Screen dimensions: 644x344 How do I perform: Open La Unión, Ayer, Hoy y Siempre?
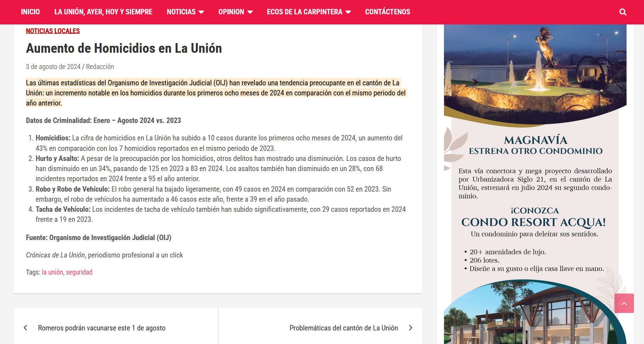coord(103,12)
